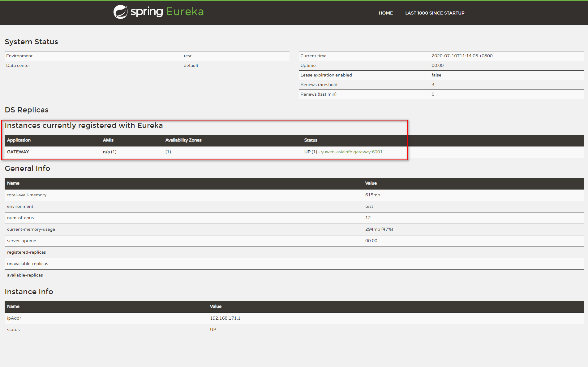Click the Renews threshold label
The height and width of the screenshot is (367, 588).
click(319, 85)
